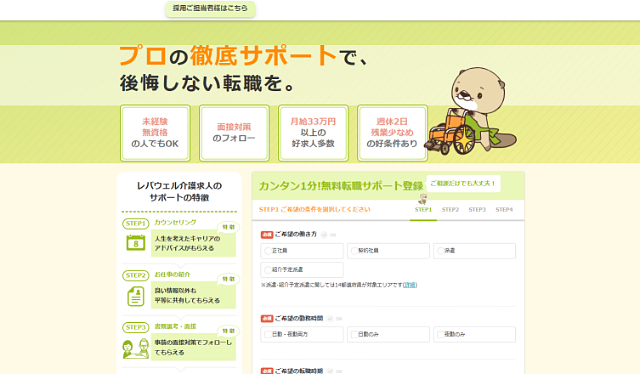Click the 未経験 無資格の人でもOK card
Image resolution: width=640 pixels, height=374 pixels.
coord(155,133)
